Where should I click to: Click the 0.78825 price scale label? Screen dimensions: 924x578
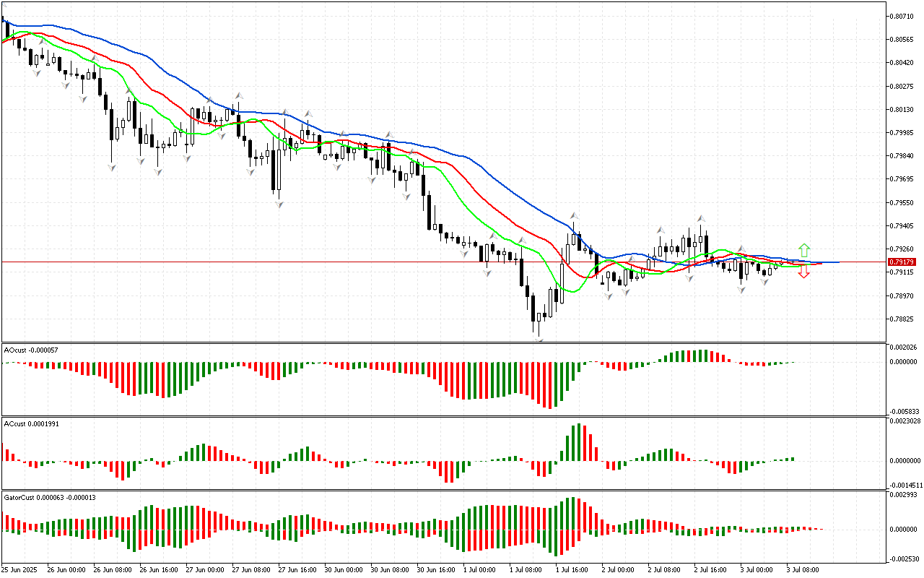(901, 319)
